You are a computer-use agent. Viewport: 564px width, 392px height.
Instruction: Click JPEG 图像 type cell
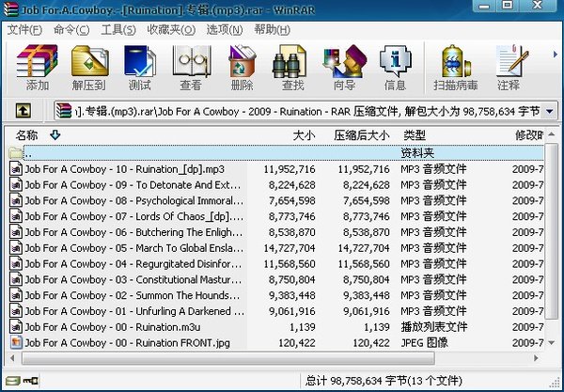click(x=425, y=342)
